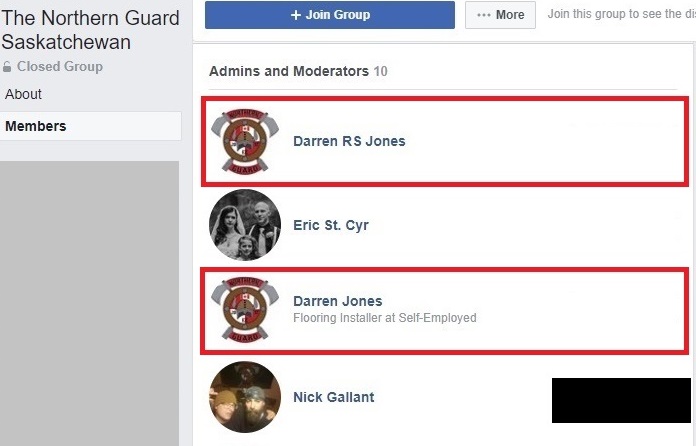Click Eric St. Cyr wedding photo avatar

point(245,225)
